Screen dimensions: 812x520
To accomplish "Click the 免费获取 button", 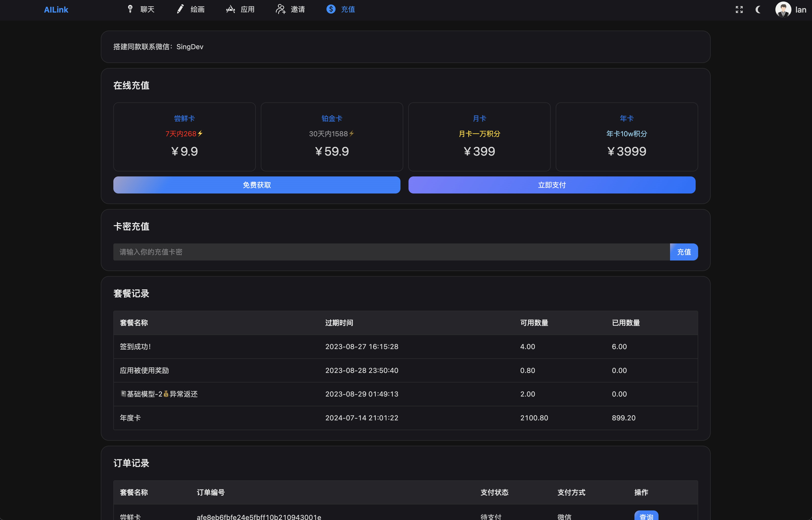I will 257,185.
